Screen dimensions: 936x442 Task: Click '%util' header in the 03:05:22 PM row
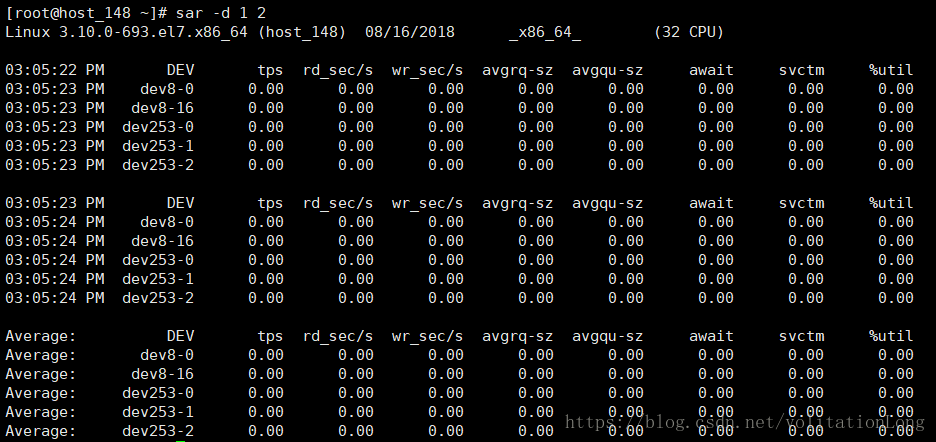(891, 70)
